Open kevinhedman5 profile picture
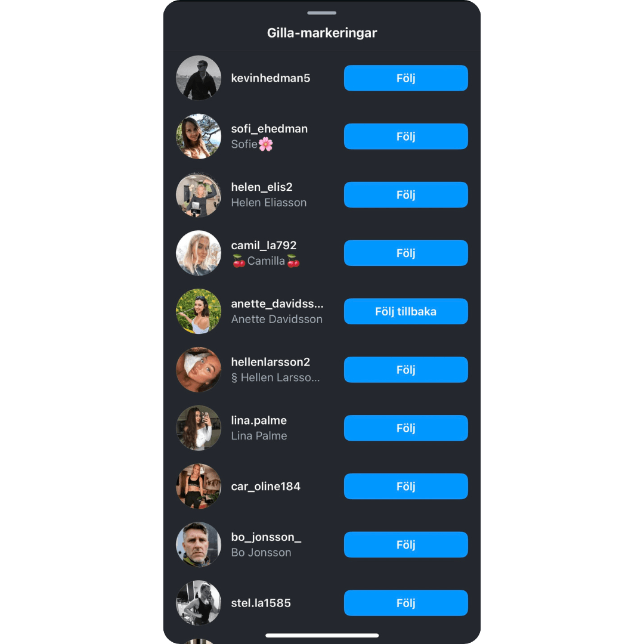The height and width of the screenshot is (644, 644). tap(199, 78)
